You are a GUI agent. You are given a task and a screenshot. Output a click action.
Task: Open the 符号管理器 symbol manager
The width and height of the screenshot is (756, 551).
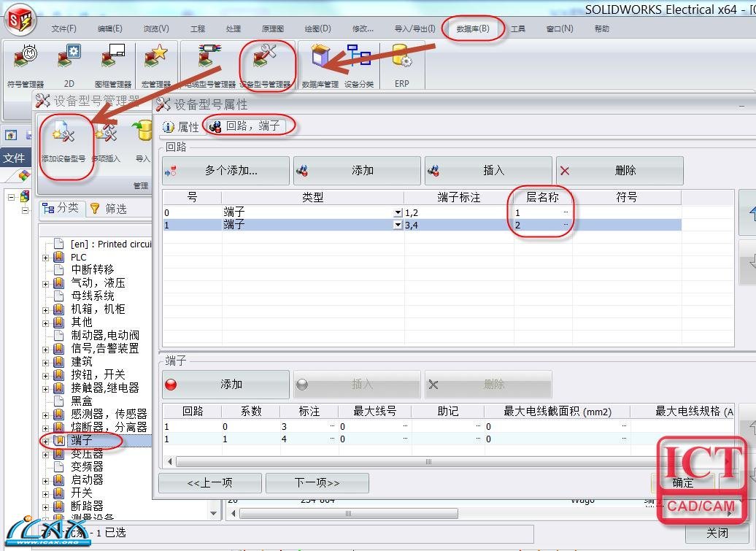pos(25,65)
